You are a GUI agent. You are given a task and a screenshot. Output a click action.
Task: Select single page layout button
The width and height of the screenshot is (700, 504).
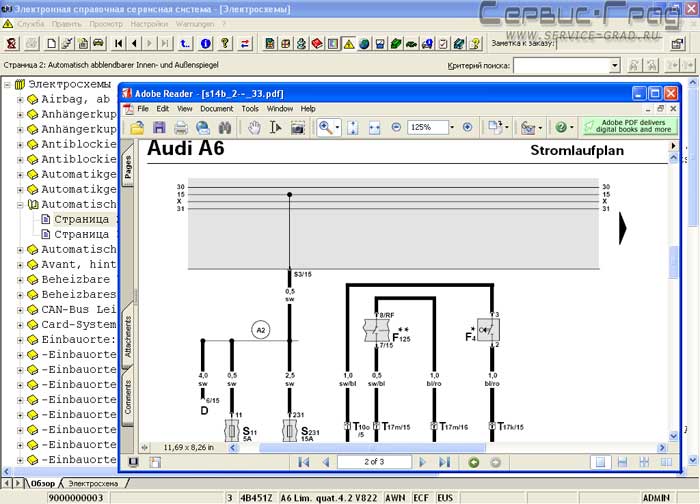pyautogui.click(x=600, y=462)
